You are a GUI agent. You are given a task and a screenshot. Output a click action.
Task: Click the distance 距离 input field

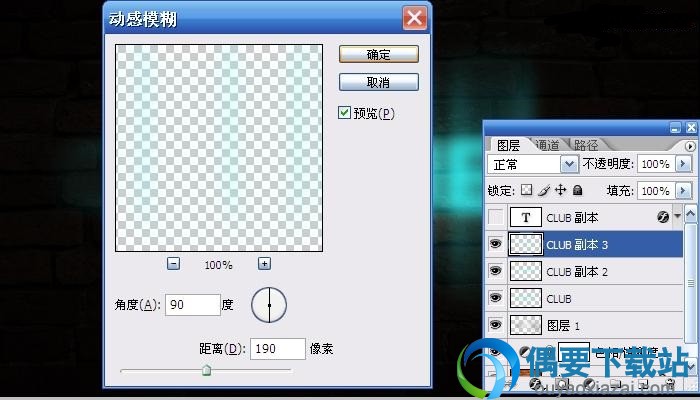click(278, 349)
